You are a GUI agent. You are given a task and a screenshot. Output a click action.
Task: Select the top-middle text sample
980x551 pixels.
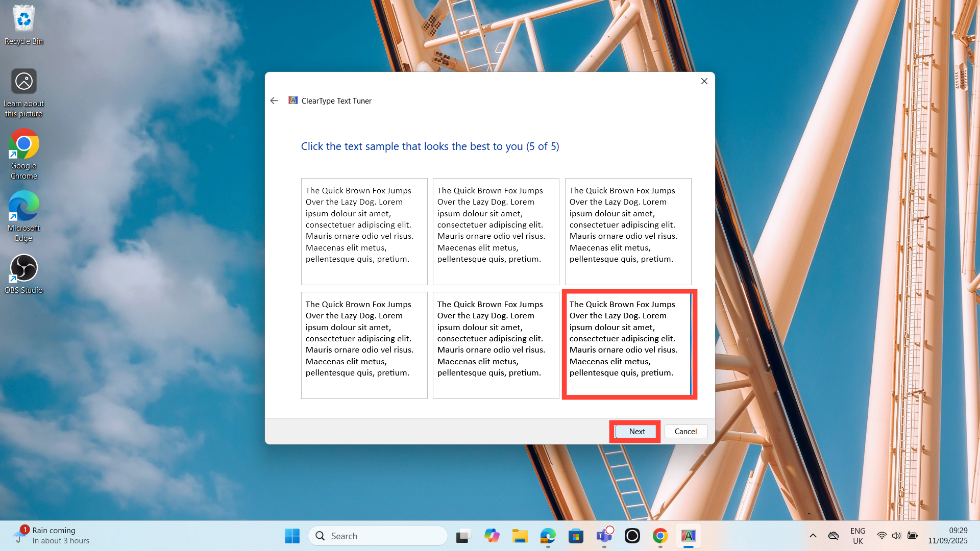coord(496,231)
